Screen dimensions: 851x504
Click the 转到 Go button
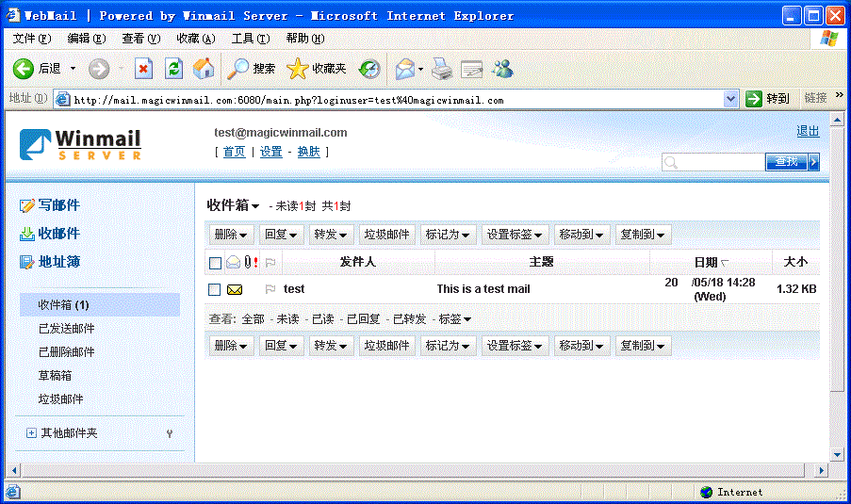tap(767, 99)
